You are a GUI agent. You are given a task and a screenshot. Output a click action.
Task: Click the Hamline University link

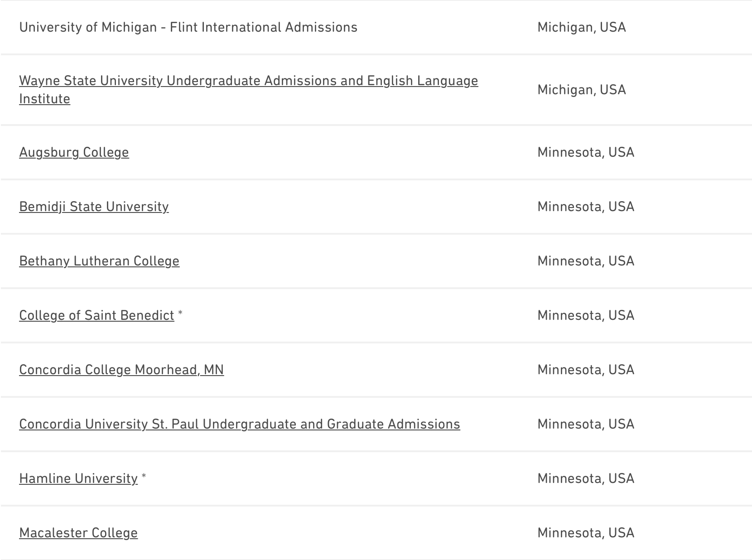pos(78,479)
